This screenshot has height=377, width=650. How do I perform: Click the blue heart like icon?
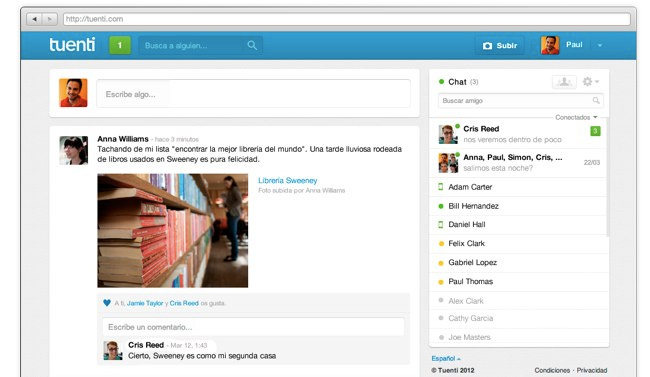click(x=107, y=303)
